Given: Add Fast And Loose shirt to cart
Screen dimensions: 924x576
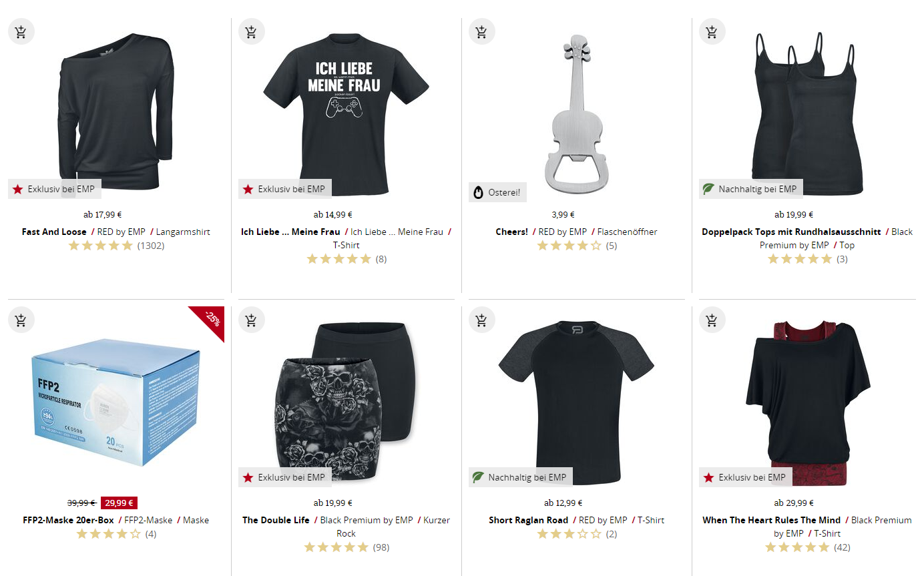Looking at the screenshot, I should point(21,31).
